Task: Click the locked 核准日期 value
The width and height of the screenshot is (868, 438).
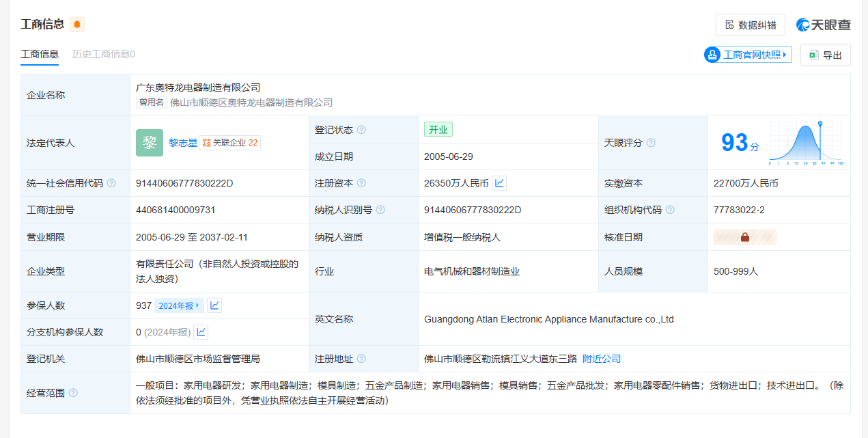Action: 744,237
